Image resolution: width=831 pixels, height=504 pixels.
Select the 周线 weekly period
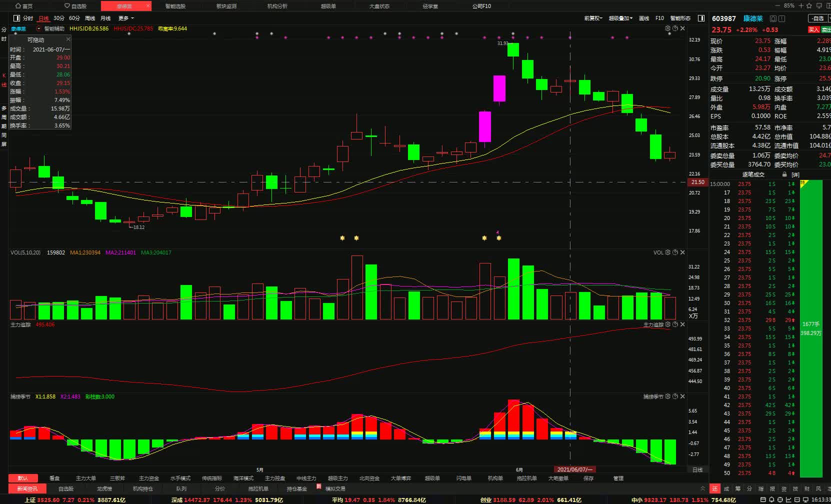(x=90, y=18)
